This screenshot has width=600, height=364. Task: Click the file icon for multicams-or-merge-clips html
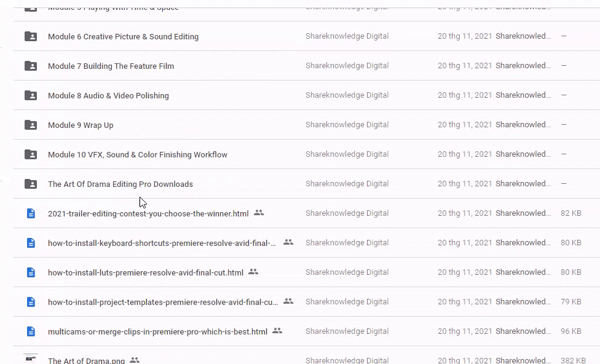coord(31,331)
